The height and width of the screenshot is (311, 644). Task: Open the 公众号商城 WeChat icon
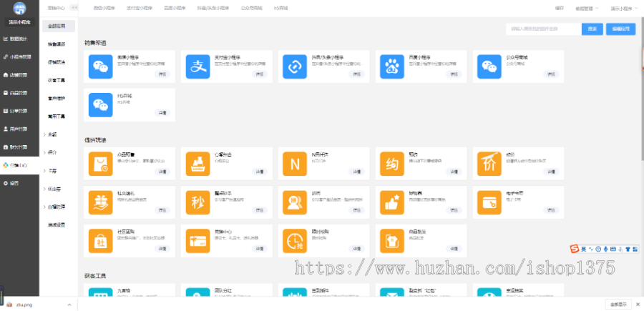pyautogui.click(x=489, y=66)
